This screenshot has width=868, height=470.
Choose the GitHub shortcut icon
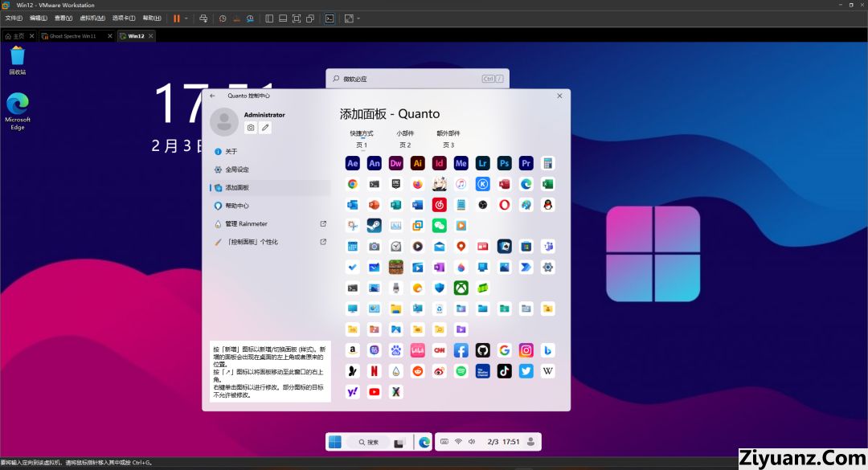[x=482, y=350]
